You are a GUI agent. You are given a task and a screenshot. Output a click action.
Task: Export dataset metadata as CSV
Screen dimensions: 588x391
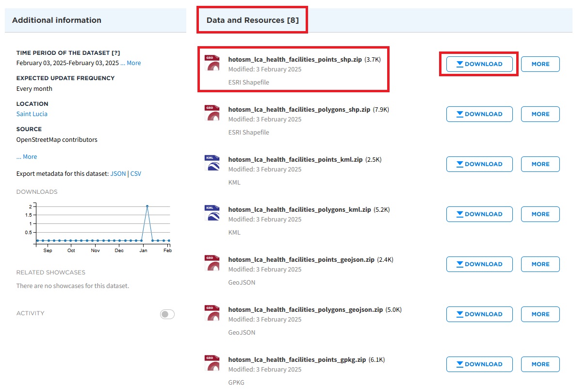point(136,174)
